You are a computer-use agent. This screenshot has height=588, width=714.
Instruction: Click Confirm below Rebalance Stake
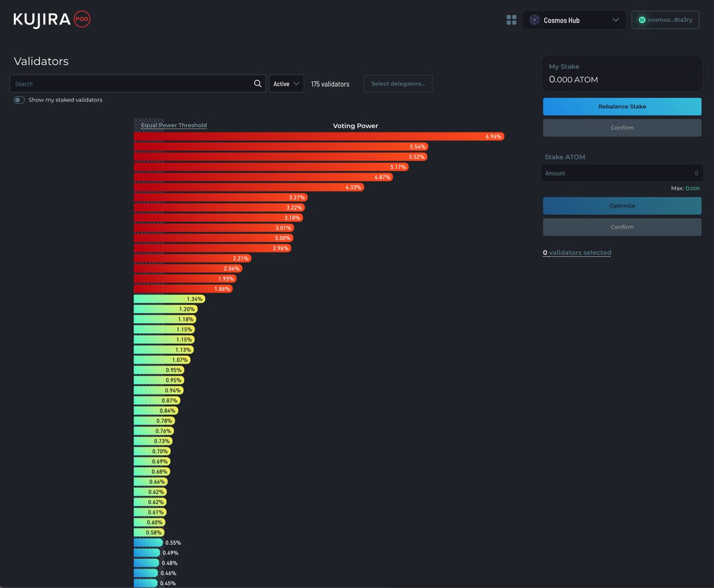622,127
